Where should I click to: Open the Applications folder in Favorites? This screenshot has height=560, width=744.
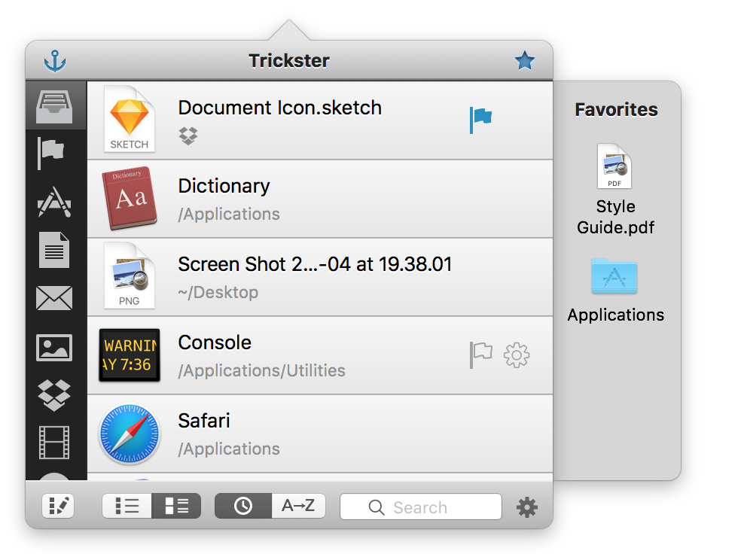tap(614, 275)
